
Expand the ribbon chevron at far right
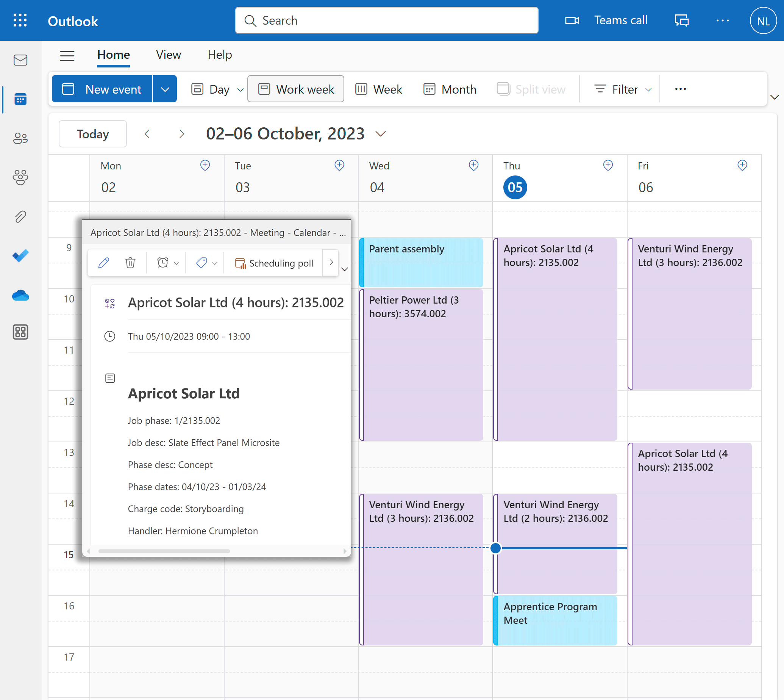(775, 97)
